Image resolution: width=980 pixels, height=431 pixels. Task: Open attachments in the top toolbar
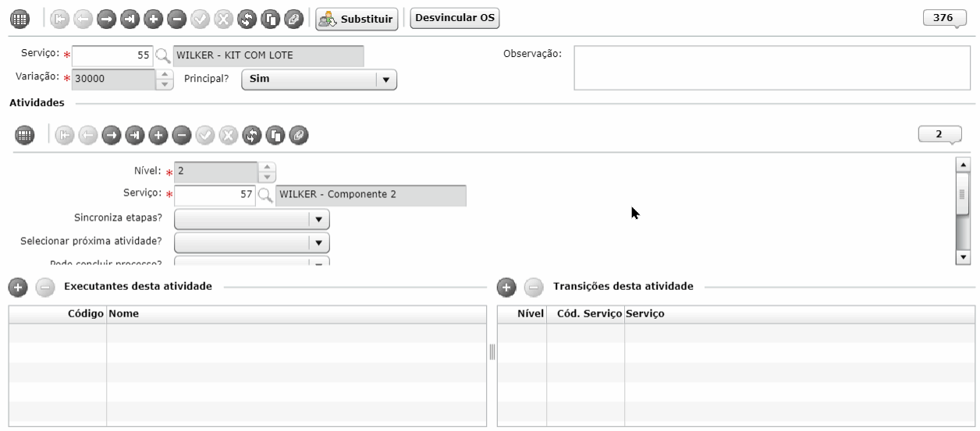click(x=294, y=18)
